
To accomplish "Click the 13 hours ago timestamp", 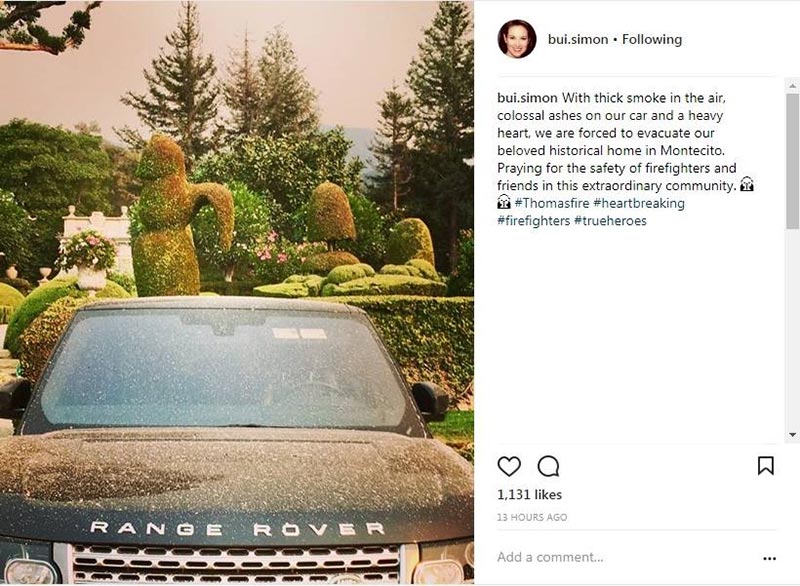I will (532, 517).
